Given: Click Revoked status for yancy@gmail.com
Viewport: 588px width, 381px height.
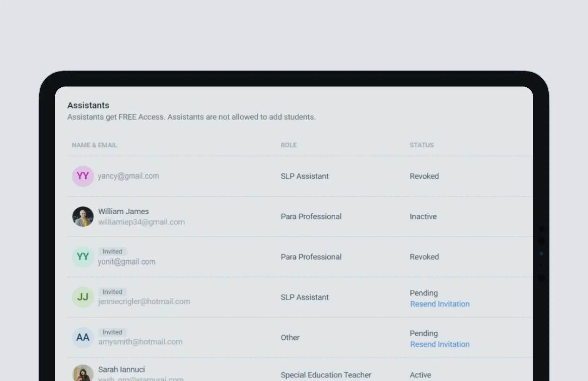Looking at the screenshot, I should pos(424,176).
